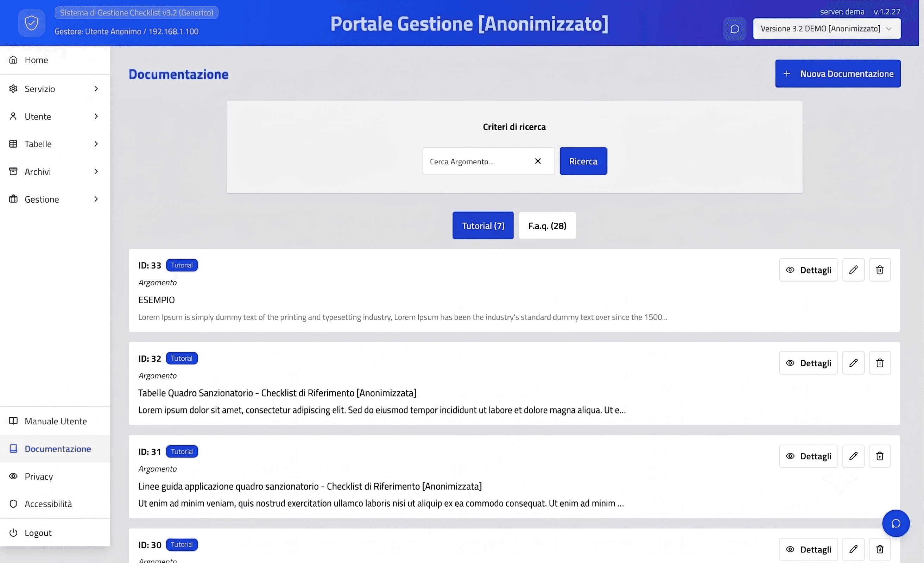Edit entry ID 31 with pencil icon
This screenshot has height=563, width=924.
point(853,456)
